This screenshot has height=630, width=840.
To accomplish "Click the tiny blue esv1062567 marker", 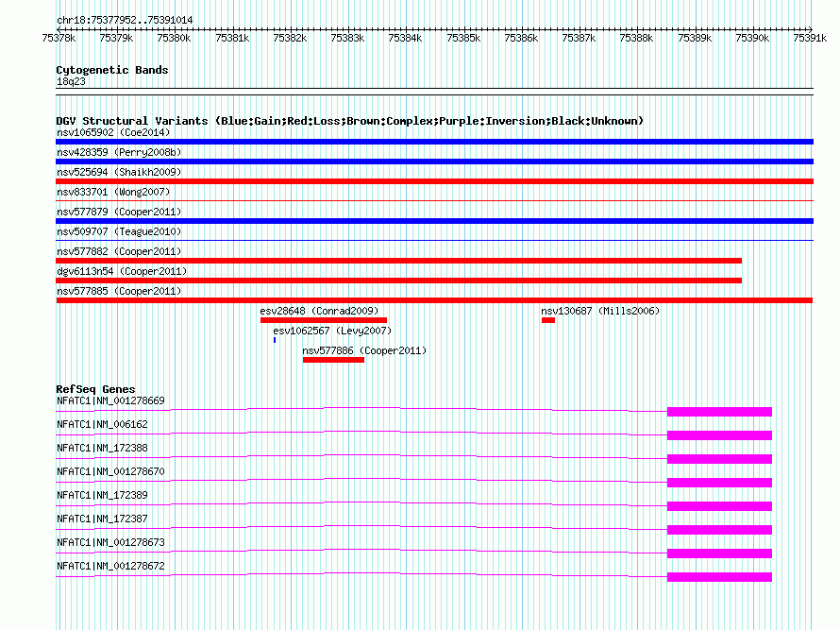I will [x=275, y=340].
